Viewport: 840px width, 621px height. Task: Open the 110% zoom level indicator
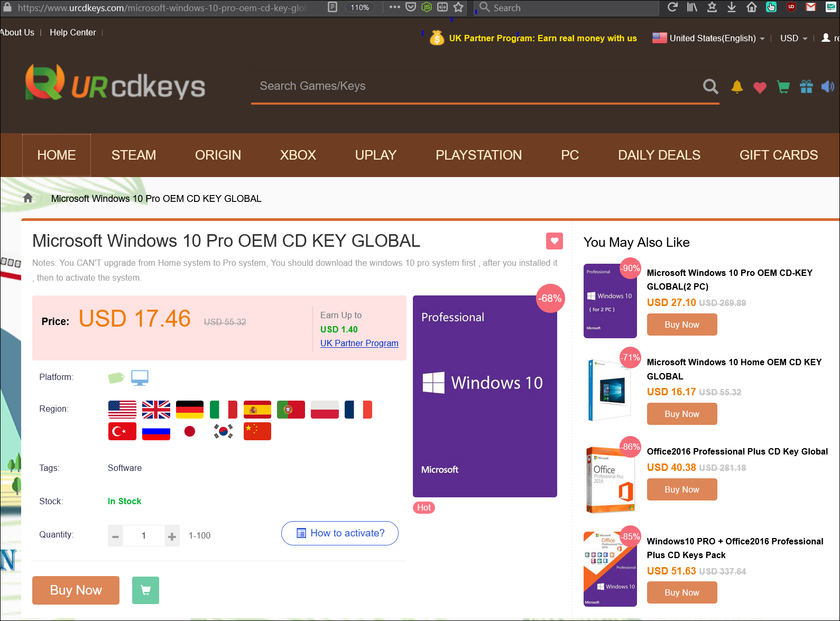pyautogui.click(x=359, y=7)
